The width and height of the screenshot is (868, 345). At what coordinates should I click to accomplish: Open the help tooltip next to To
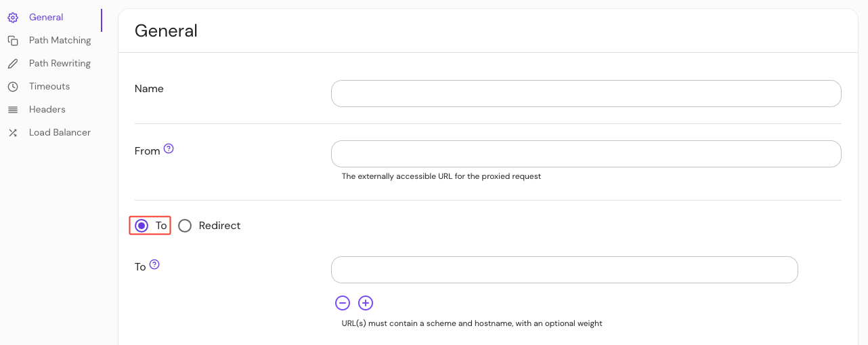coord(154,264)
